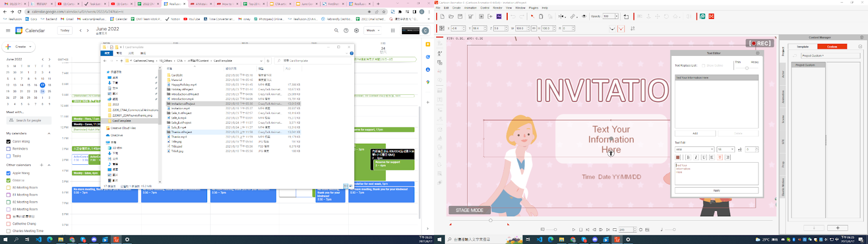Switch to the Template tab in Content Manager
This screenshot has width=868, height=244.
(x=802, y=47)
